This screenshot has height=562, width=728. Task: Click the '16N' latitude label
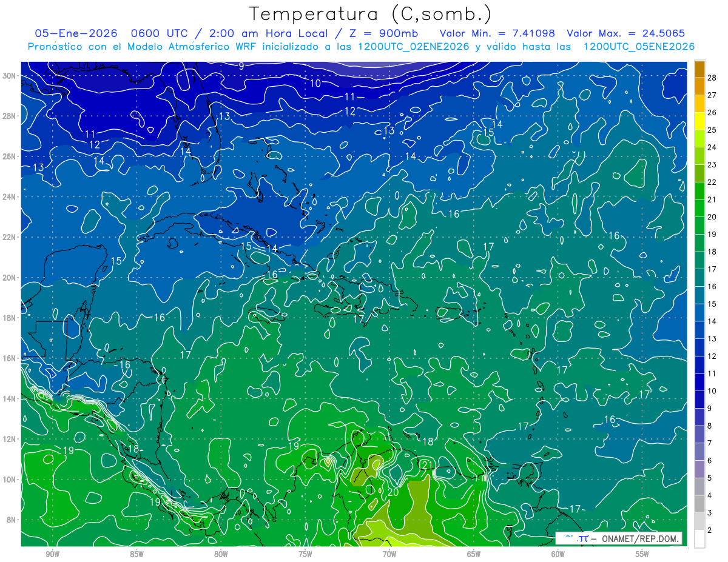[x=9, y=358]
